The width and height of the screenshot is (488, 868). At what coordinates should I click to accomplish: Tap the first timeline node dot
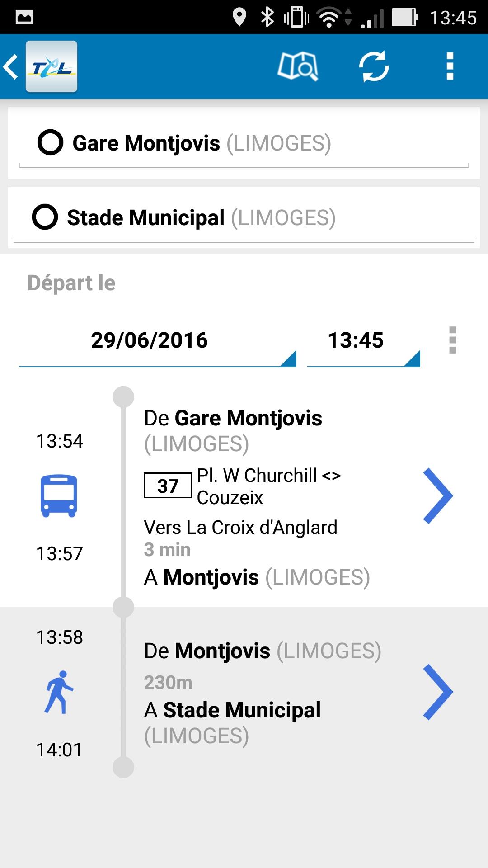123,397
